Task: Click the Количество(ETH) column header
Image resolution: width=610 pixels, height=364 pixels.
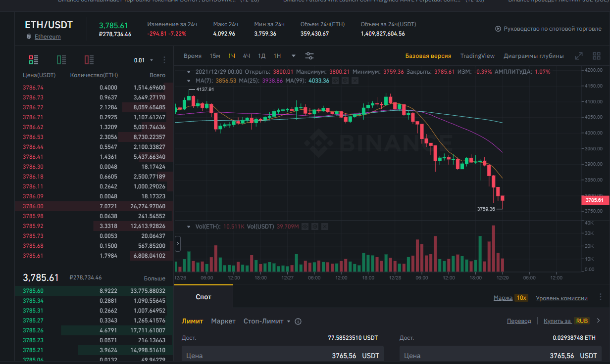Action: (94, 75)
